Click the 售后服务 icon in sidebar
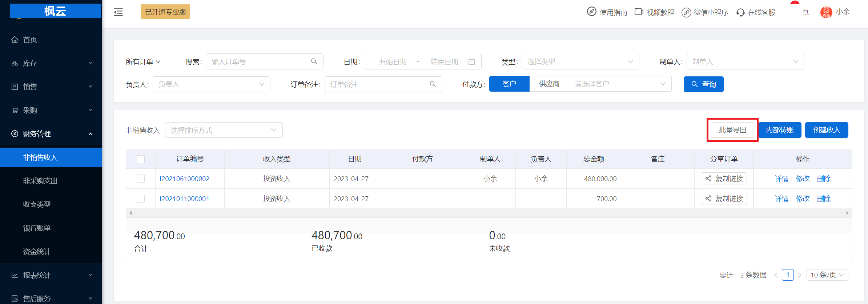Screen dimensions: 868x304 [15, 299]
